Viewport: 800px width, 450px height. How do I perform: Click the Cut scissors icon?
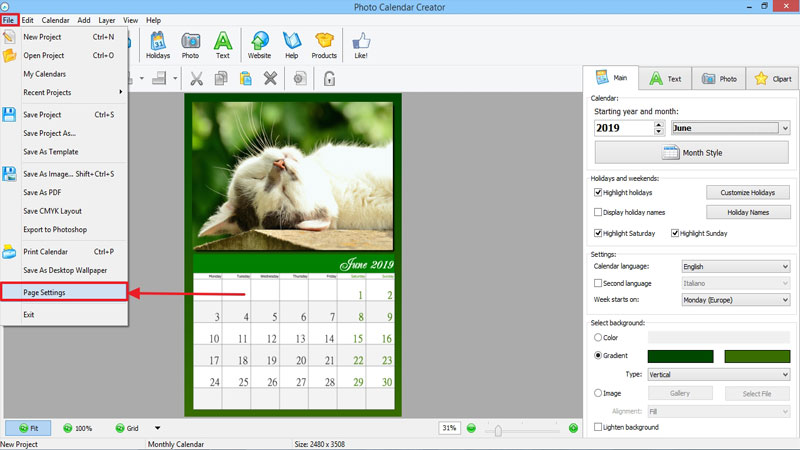point(196,79)
